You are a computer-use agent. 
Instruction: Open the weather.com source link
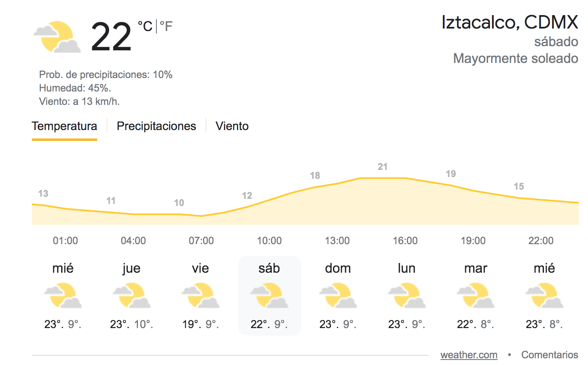pyautogui.click(x=469, y=355)
